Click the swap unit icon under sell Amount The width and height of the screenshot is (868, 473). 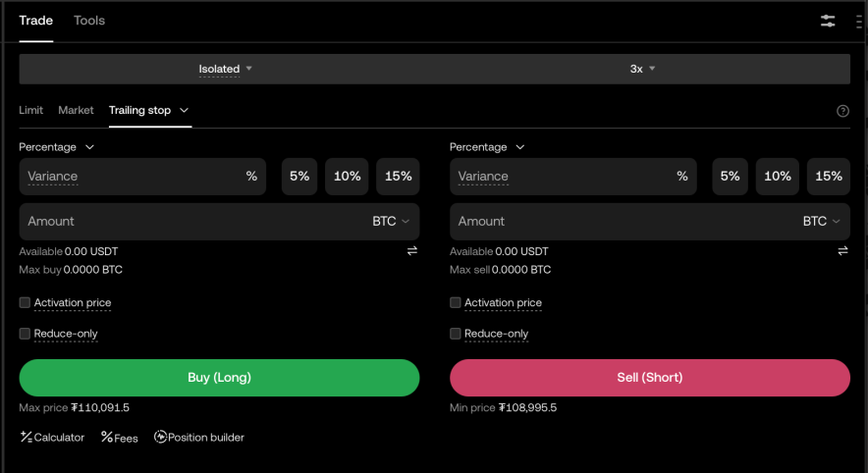tap(842, 251)
